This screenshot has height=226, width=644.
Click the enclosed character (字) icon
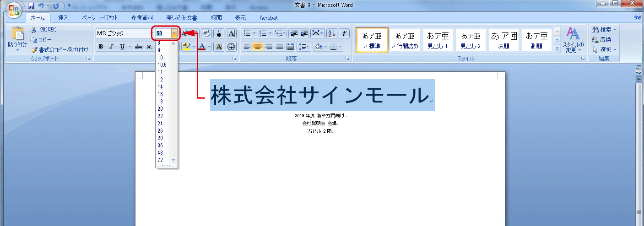click(x=231, y=47)
